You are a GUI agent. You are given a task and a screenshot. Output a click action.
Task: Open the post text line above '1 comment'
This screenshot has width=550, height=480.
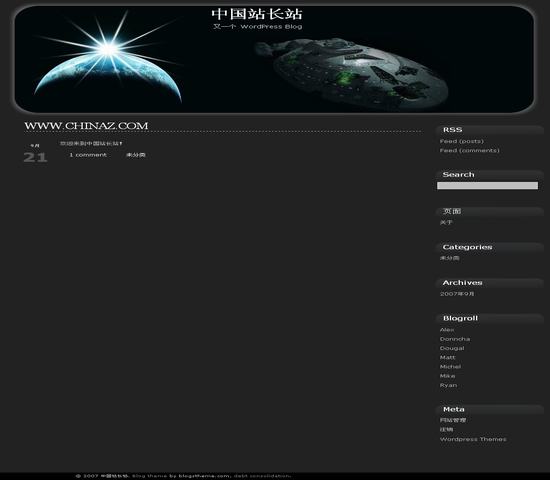pyautogui.click(x=91, y=143)
